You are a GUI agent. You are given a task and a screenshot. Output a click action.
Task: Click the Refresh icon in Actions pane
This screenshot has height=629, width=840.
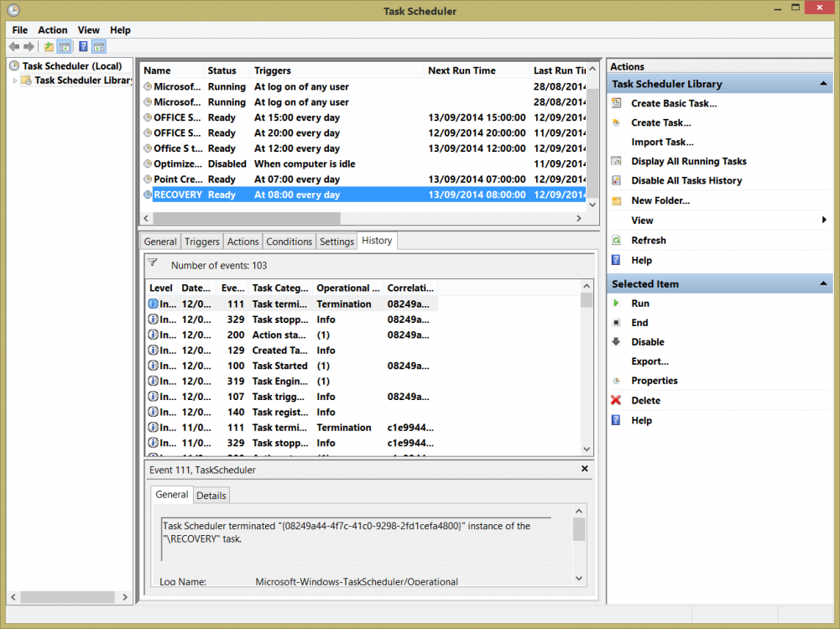coord(616,241)
